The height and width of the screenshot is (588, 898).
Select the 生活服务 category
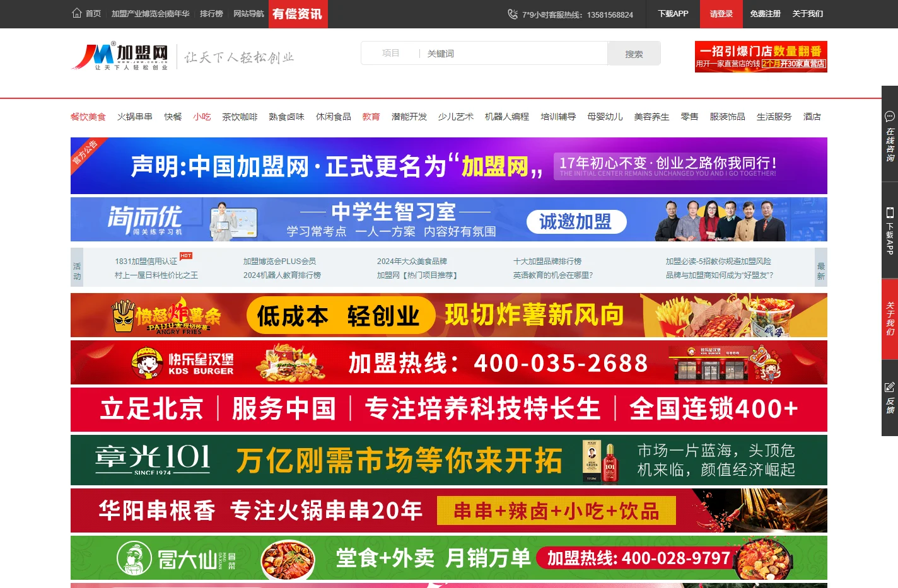point(774,117)
